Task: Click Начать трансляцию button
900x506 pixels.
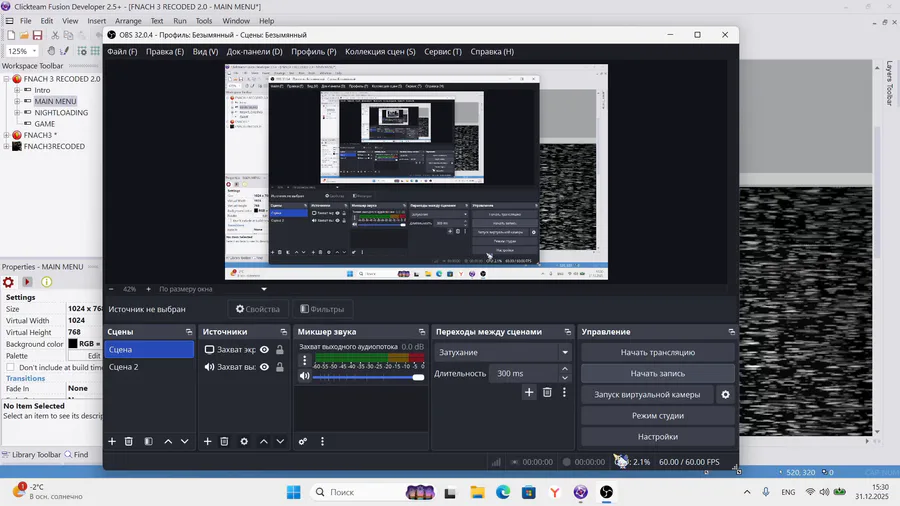Action: pos(658,352)
